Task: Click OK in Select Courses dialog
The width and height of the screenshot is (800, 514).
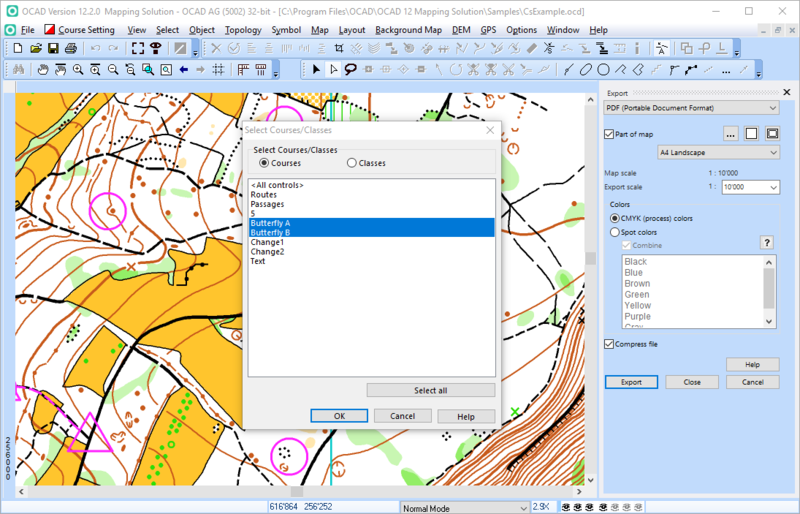Action: (339, 416)
